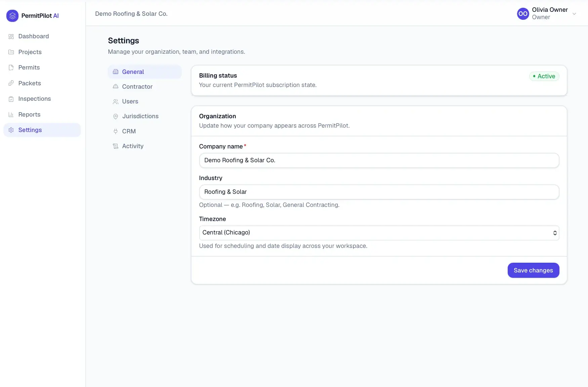Switch to the Contractor settings tab

point(145,87)
